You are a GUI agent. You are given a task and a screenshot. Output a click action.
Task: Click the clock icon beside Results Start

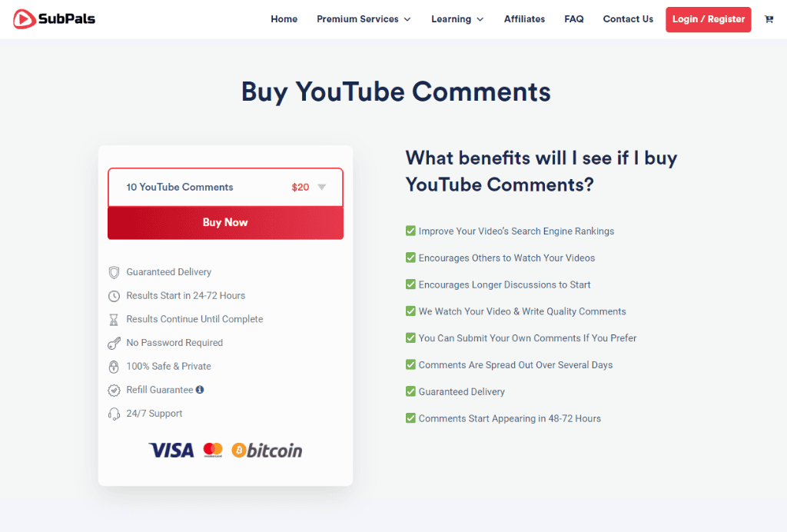[114, 296]
